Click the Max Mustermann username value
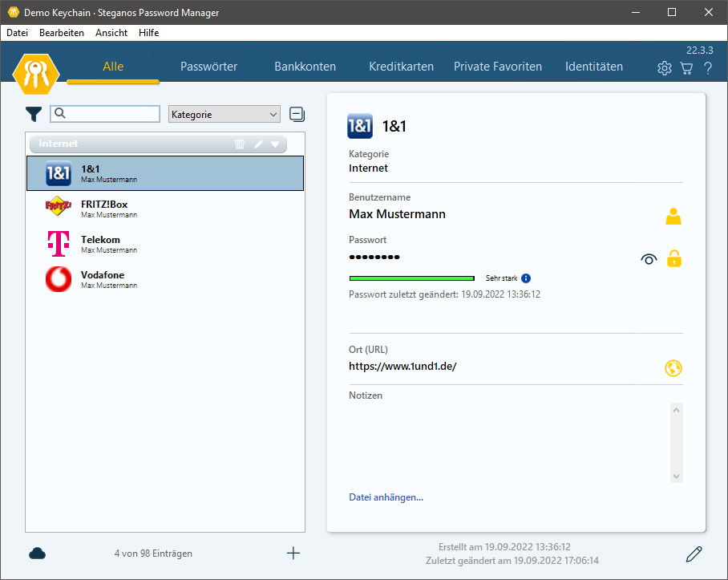728x580 pixels. click(397, 214)
